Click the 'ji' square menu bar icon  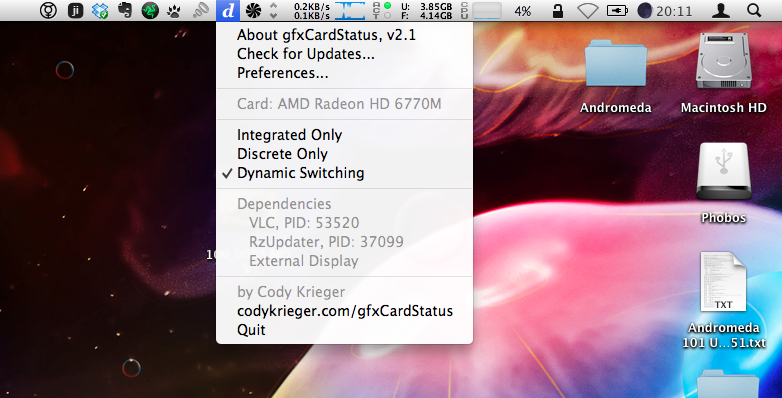pyautogui.click(x=75, y=10)
